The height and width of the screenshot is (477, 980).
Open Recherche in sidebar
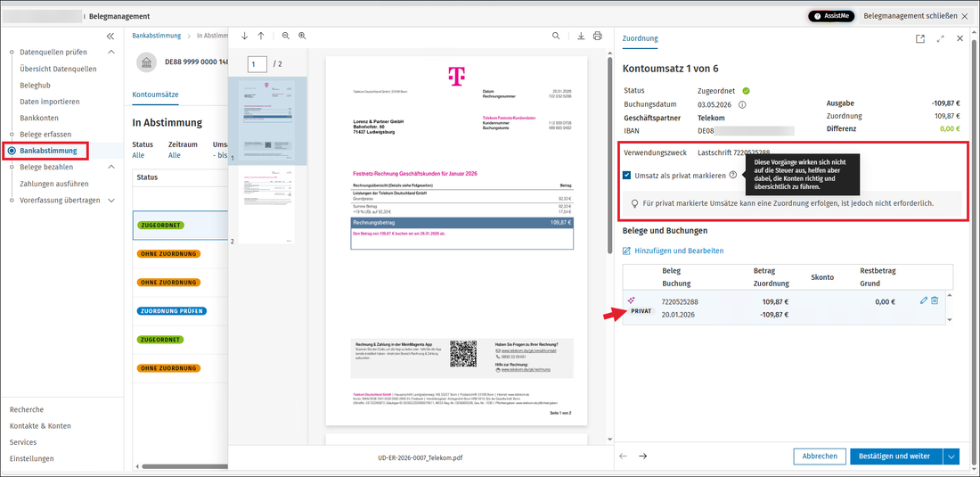pyautogui.click(x=27, y=409)
